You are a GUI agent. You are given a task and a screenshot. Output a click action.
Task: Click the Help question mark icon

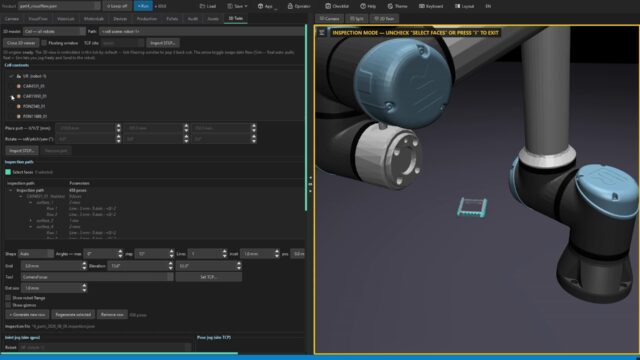pos(363,6)
